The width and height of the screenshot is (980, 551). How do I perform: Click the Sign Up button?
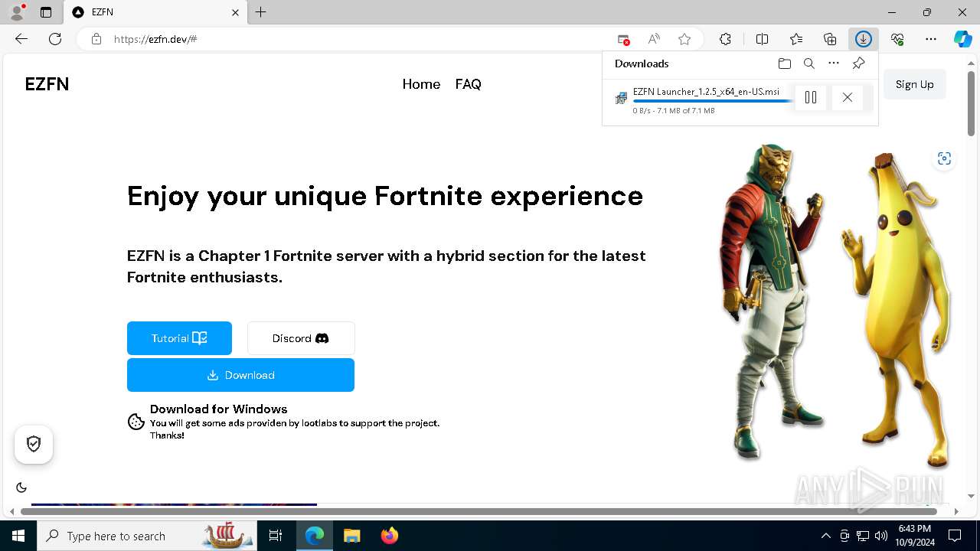(914, 84)
